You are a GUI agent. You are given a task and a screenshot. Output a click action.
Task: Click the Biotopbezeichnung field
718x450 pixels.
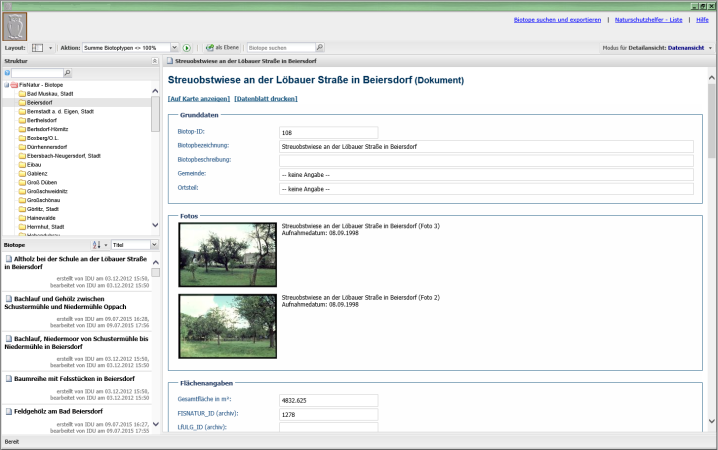(x=486, y=146)
